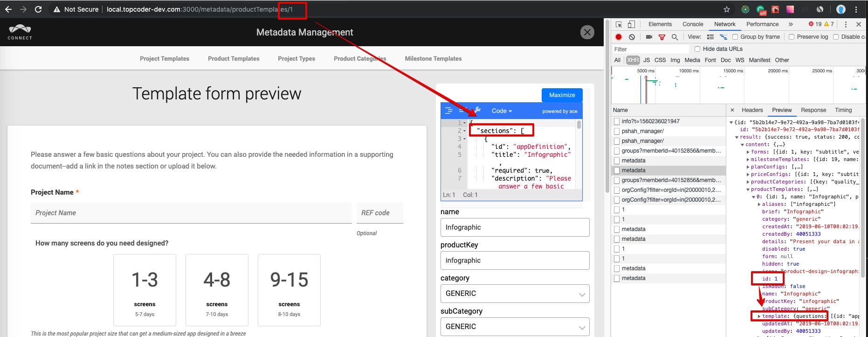Open the Milestone Templates tab
Viewport: 868px width, 337px height.
click(433, 59)
